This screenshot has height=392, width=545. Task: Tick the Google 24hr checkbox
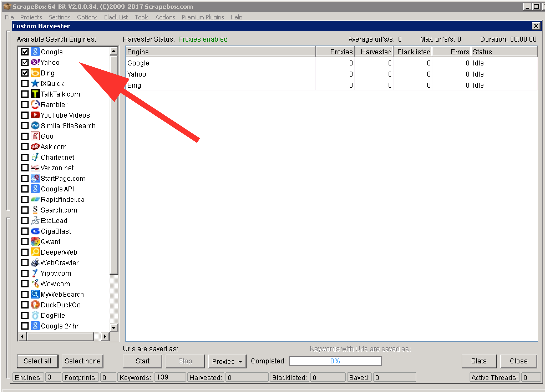pyautogui.click(x=25, y=326)
